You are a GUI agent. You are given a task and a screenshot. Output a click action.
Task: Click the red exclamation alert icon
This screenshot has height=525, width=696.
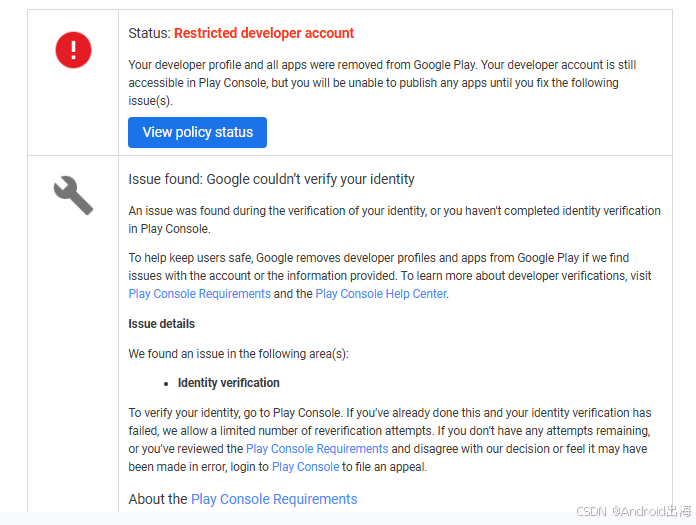tap(73, 50)
